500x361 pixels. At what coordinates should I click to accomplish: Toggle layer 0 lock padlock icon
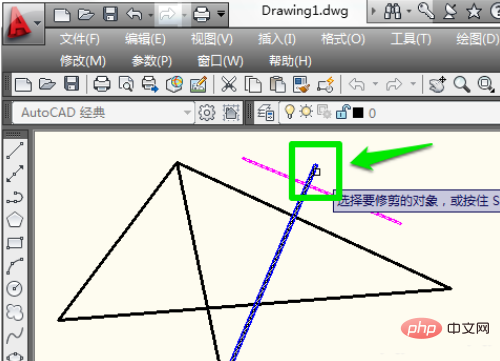(343, 111)
